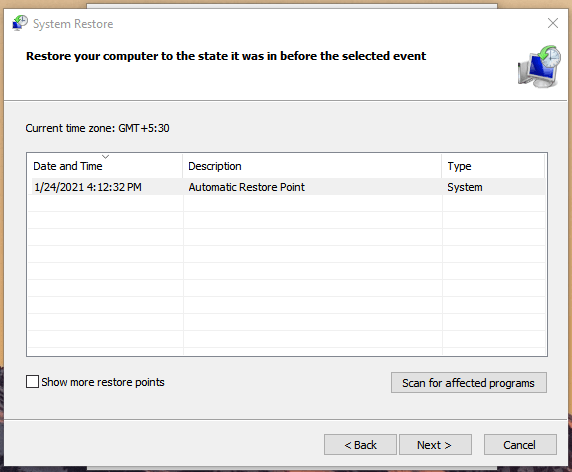Sort by the Description column header

pos(312,166)
